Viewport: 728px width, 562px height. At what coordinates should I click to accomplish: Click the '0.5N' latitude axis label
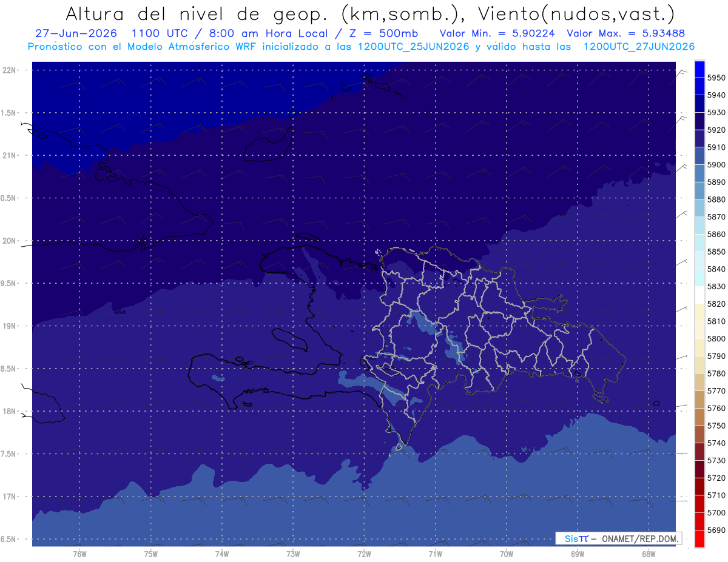9,198
